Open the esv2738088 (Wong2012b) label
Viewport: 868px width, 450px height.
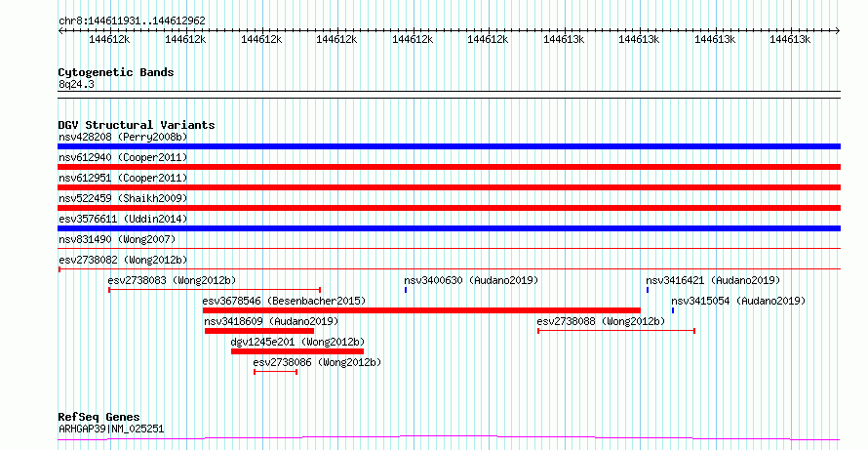(601, 321)
